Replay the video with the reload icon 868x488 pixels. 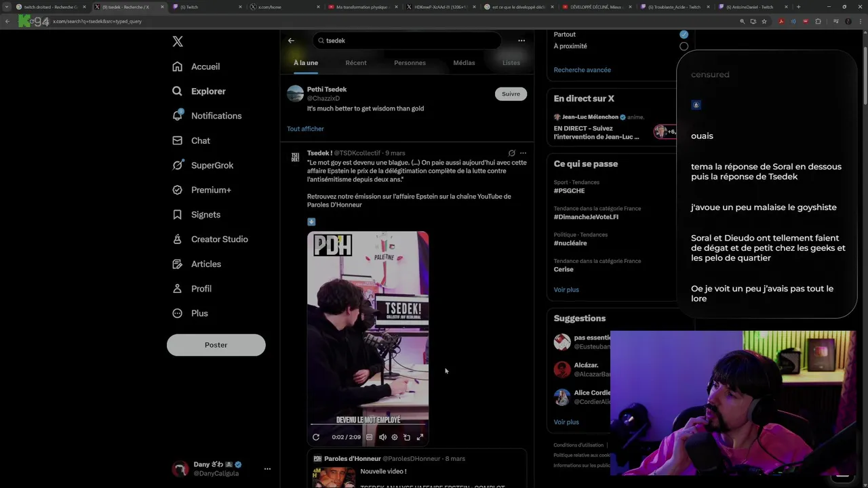(x=316, y=437)
